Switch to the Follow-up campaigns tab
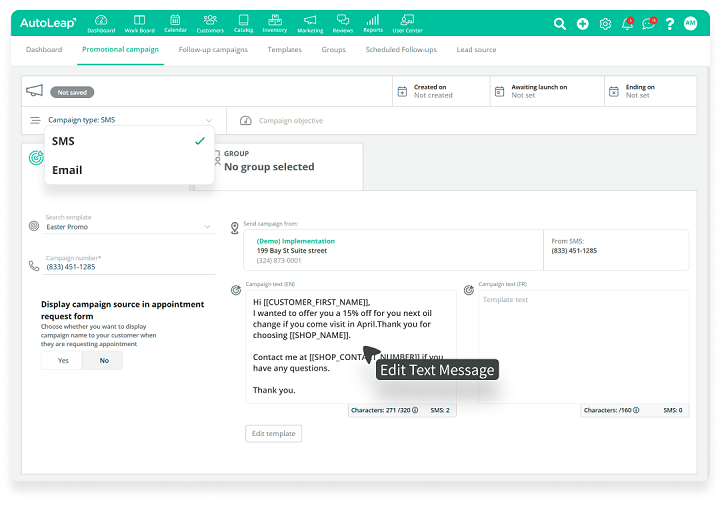 point(213,49)
